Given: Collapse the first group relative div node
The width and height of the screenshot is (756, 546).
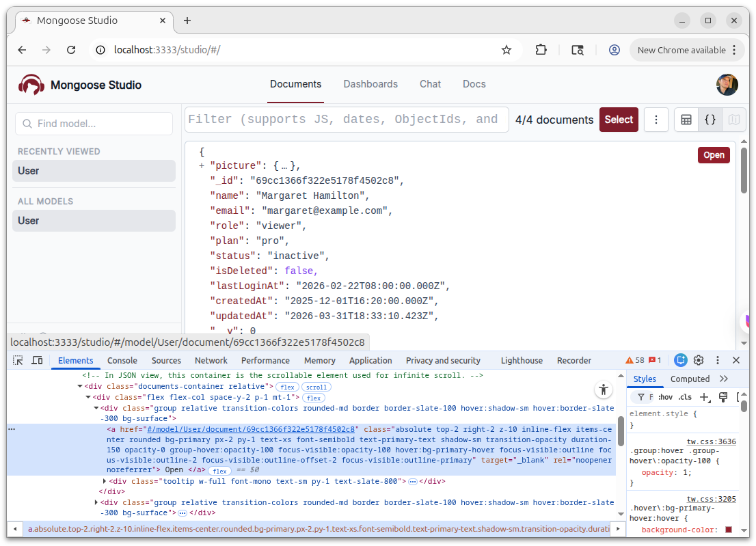Looking at the screenshot, I should pyautogui.click(x=96, y=408).
